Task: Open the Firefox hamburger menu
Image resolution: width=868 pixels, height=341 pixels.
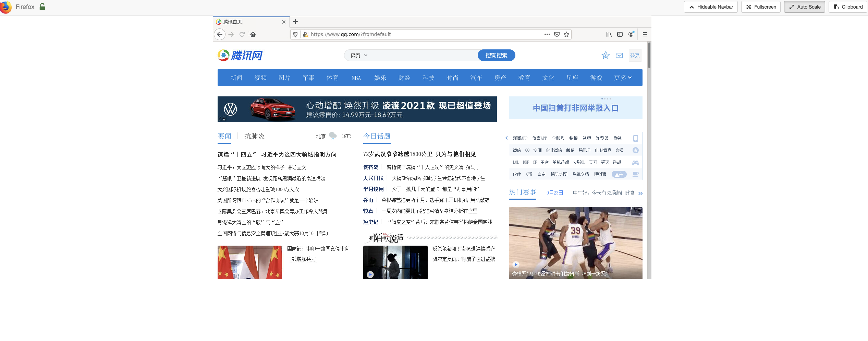Action: coord(645,34)
